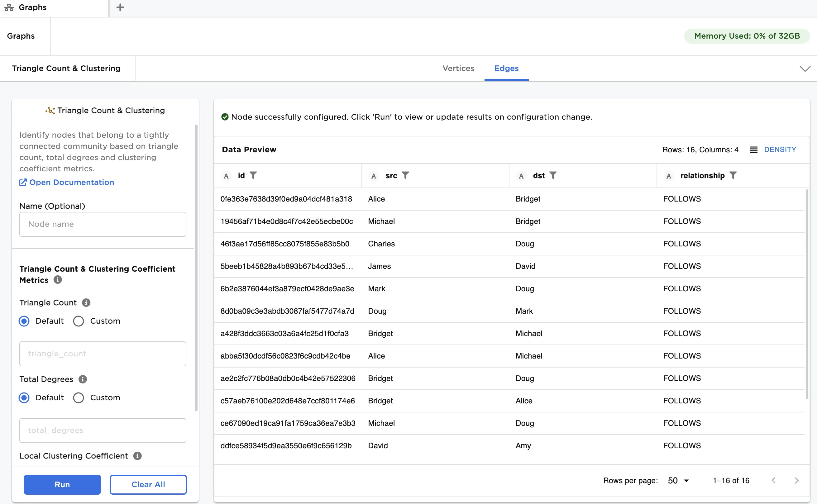Open new tab with plus icon
Image resolution: width=817 pixels, height=504 pixels.
point(120,7)
